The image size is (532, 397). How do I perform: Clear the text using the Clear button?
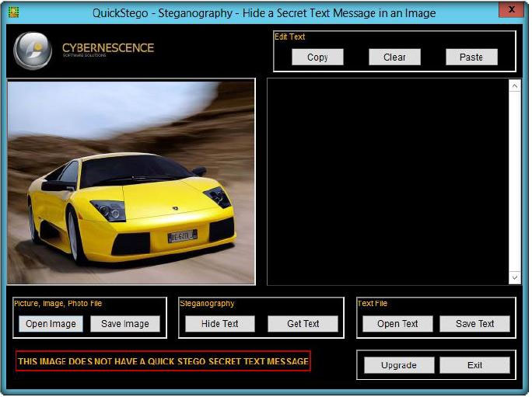click(394, 57)
